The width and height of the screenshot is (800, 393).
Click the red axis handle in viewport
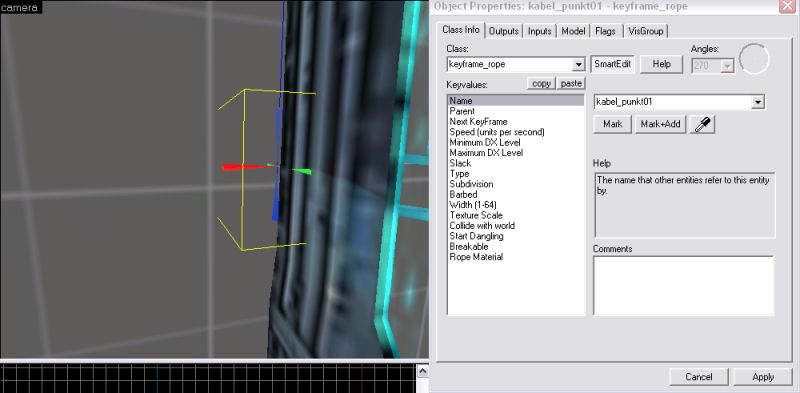click(x=244, y=167)
